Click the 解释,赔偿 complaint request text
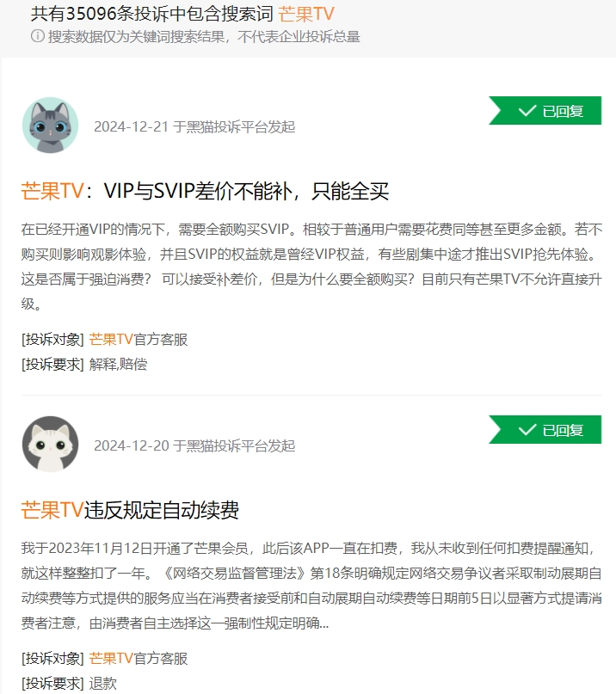Image resolution: width=616 pixels, height=694 pixels. tap(118, 365)
